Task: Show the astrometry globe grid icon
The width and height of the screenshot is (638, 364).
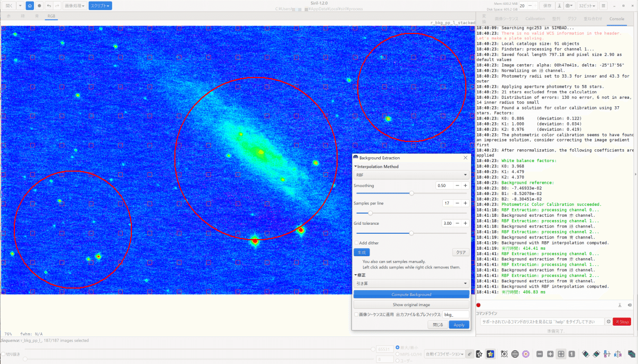Action: coord(515,354)
